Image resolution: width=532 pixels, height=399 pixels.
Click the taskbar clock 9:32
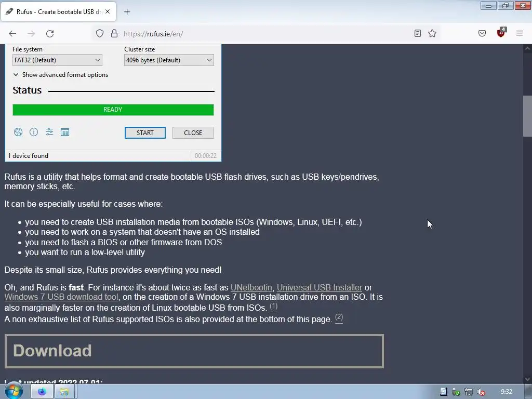(507, 392)
